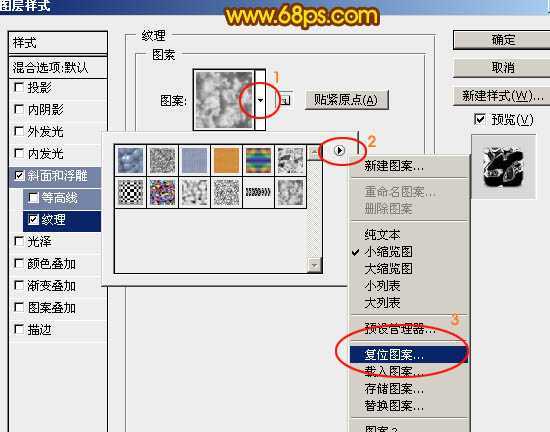Click the 确定 OK button
This screenshot has width=550, height=432.
[503, 40]
